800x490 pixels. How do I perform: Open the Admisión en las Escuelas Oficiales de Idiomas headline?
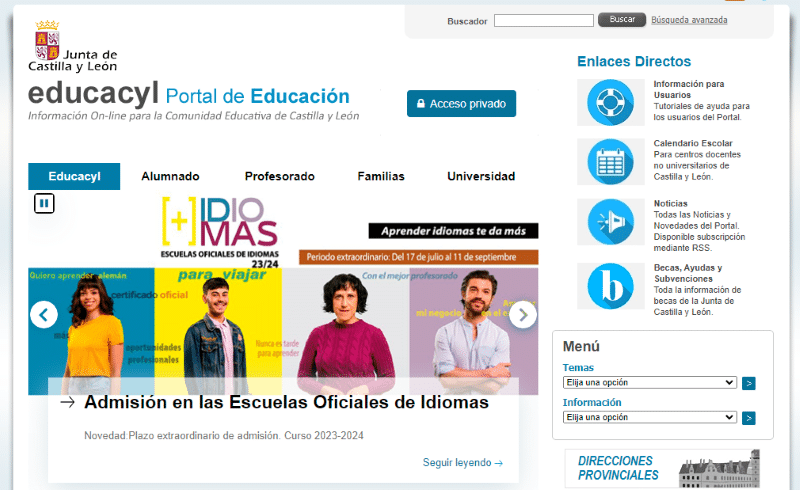(286, 402)
